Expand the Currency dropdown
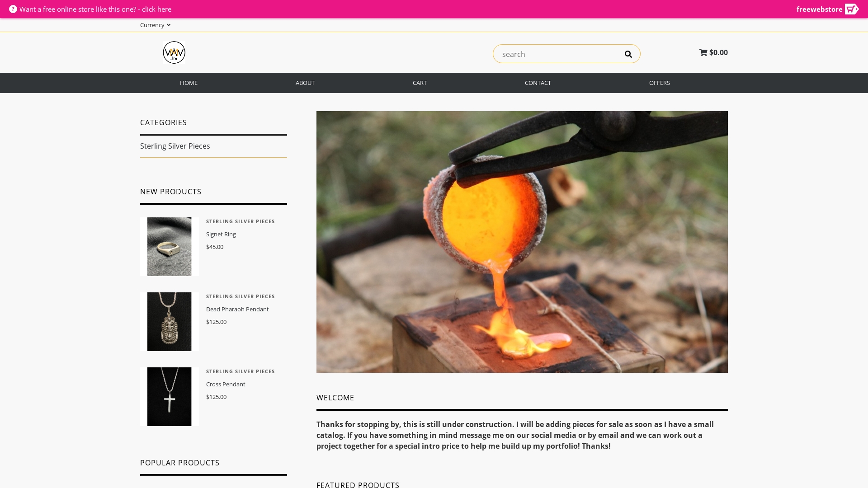The image size is (868, 488). pyautogui.click(x=155, y=25)
